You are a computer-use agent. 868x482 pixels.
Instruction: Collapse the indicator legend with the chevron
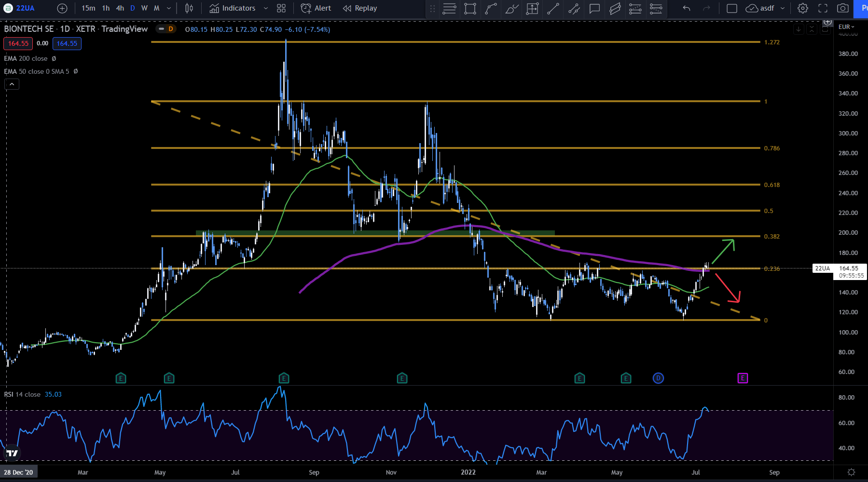coord(12,84)
